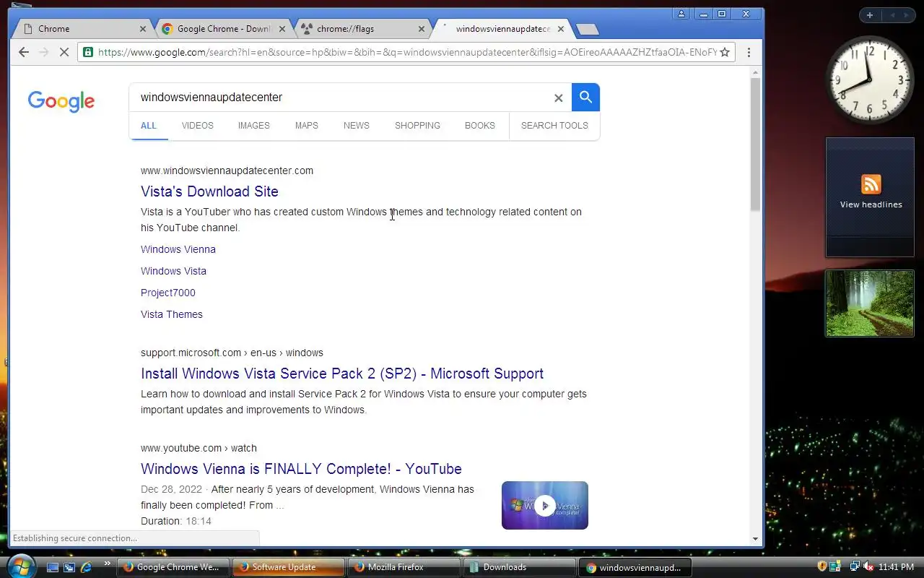
Task: Click the green secure padlock icon
Action: [x=88, y=52]
